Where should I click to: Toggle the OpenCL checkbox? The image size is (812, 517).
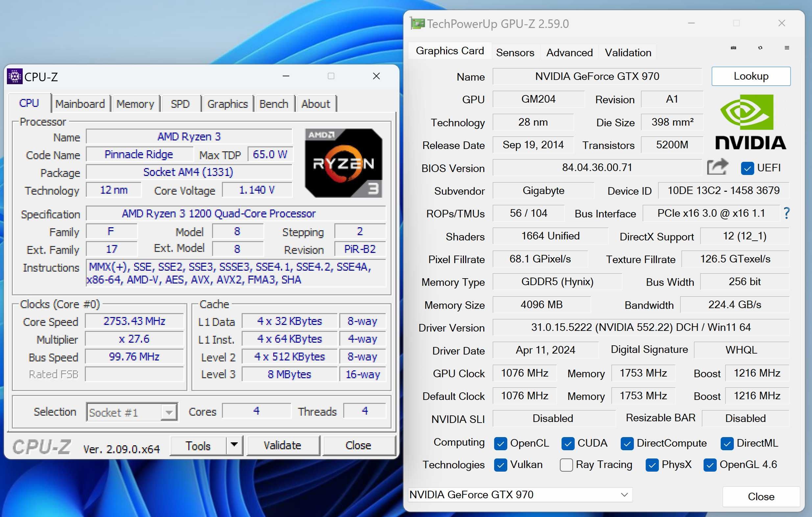coord(500,443)
